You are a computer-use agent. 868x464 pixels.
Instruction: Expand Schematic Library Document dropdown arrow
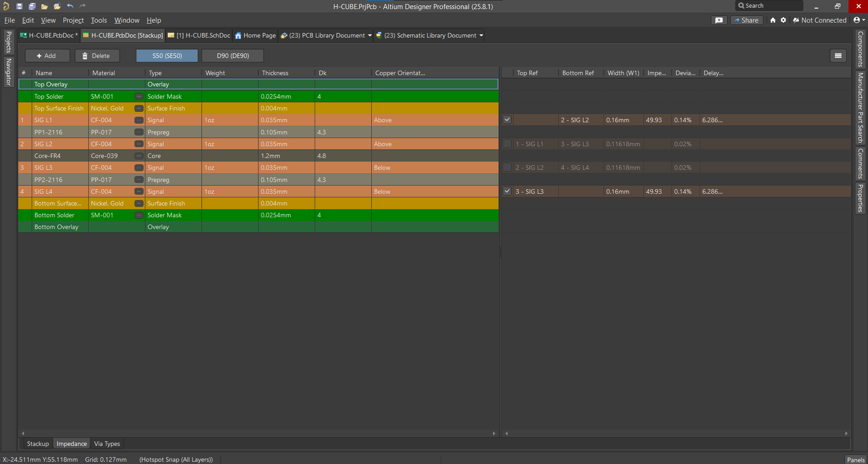(x=481, y=35)
